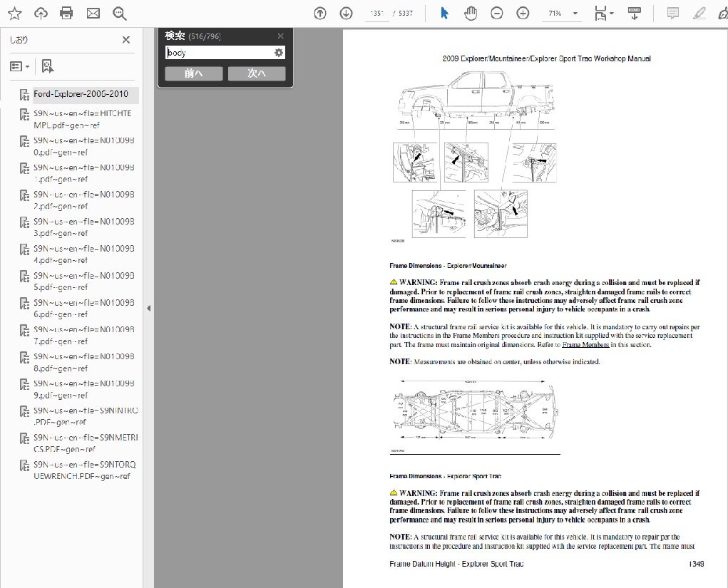Click the scrolling mode keyboard icon

tap(634, 14)
